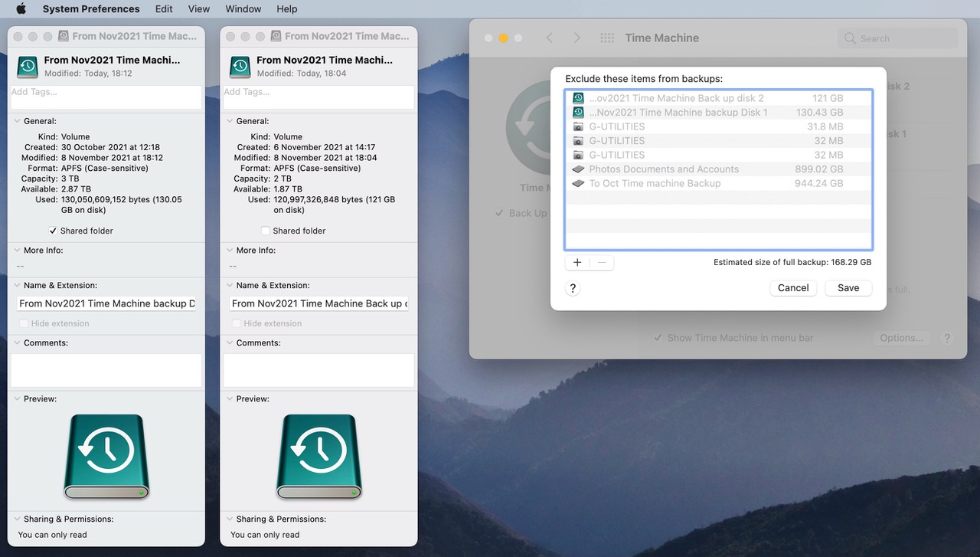Go forward in the Time Machine preferences window
The height and width of the screenshot is (557, 980).
click(x=577, y=38)
